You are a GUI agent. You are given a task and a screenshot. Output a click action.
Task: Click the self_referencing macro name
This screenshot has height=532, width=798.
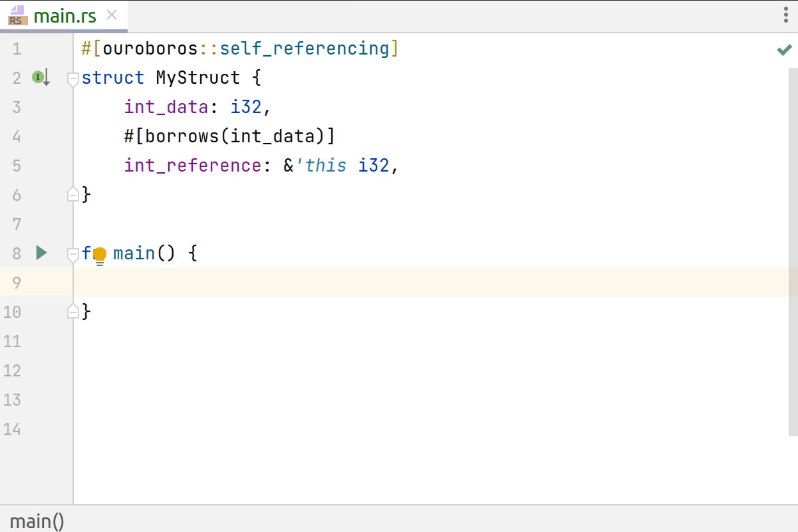pos(305,49)
